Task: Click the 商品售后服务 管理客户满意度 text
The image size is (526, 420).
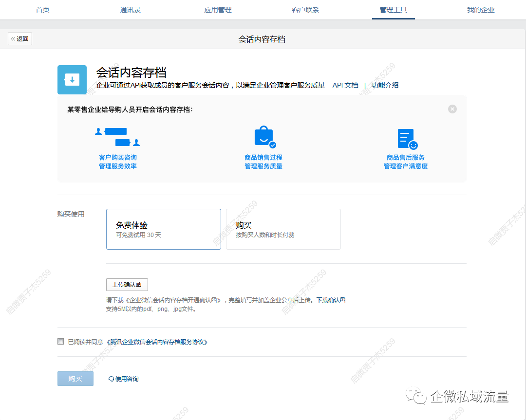Action: click(406, 162)
